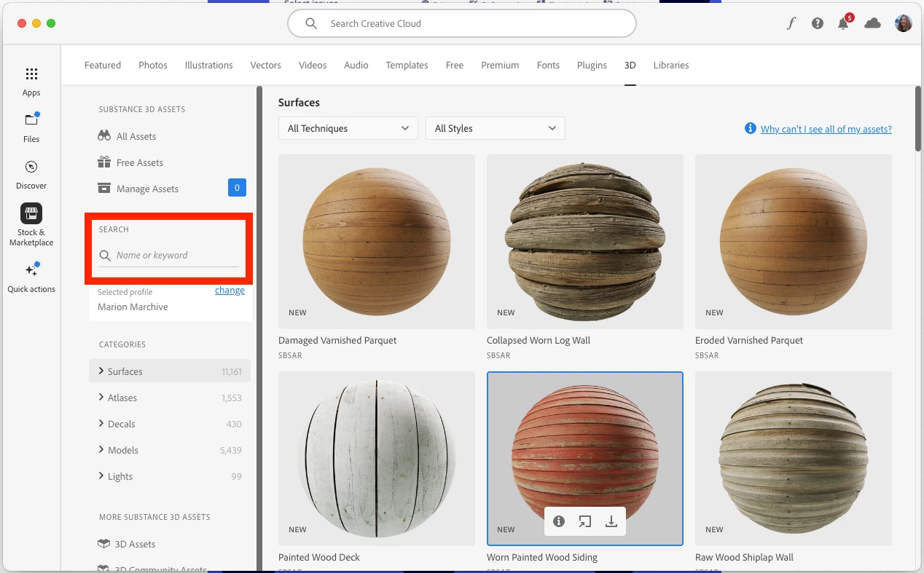Click the archive box Manage Assets icon
The image size is (924, 573).
click(x=104, y=188)
